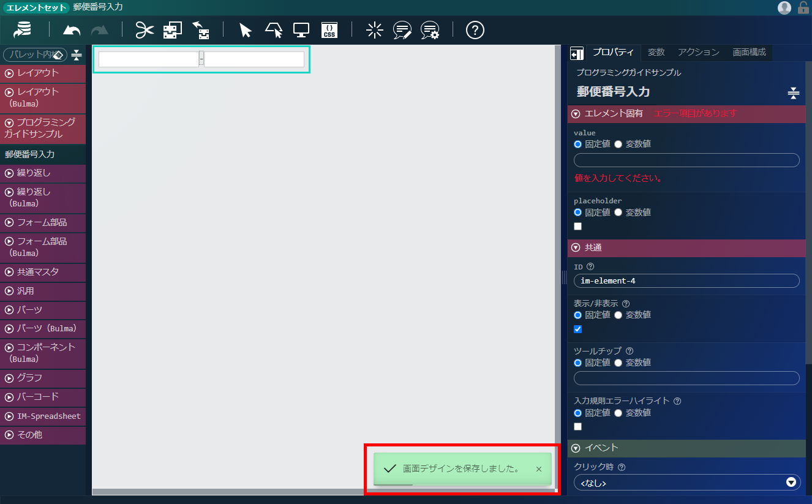
Task: Open the クリック時 dropdown
Action: click(687, 483)
